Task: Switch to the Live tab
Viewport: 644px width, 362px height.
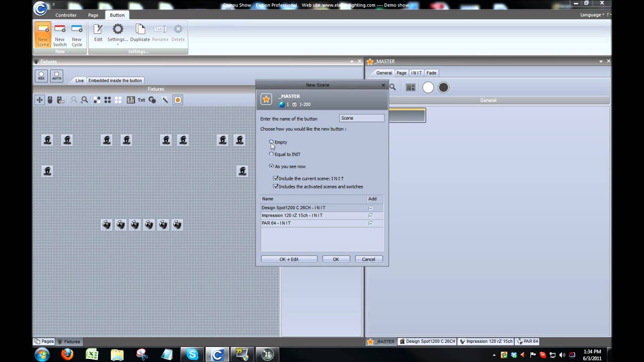Action: [x=79, y=80]
